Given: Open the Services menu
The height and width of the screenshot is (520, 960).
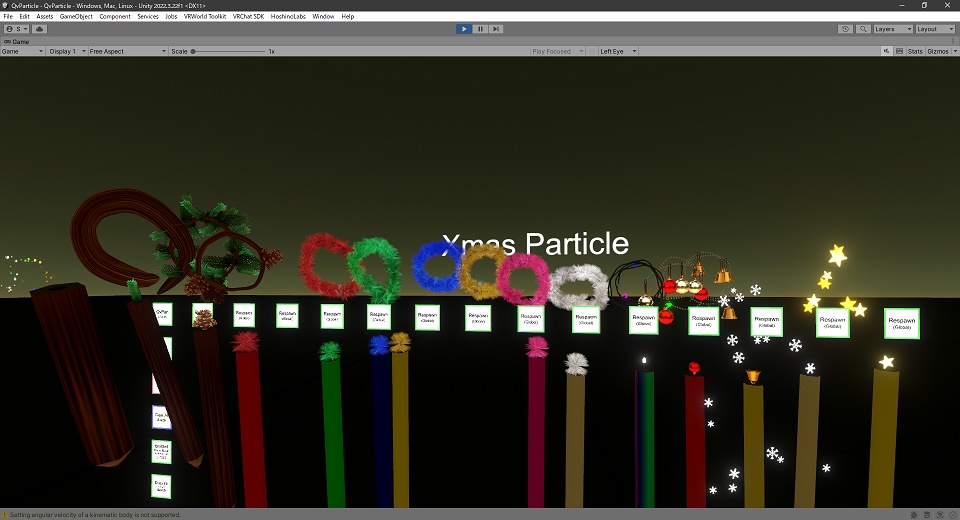Looking at the screenshot, I should coord(148,17).
